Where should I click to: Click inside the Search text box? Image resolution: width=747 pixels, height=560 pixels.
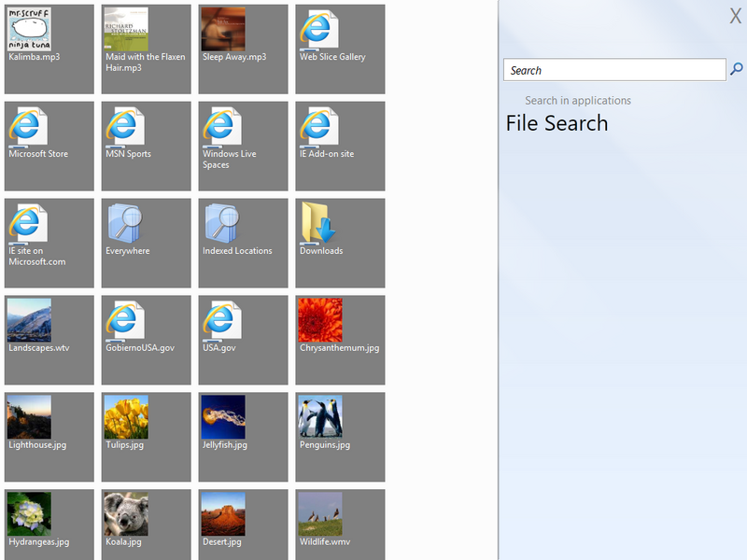click(x=614, y=70)
